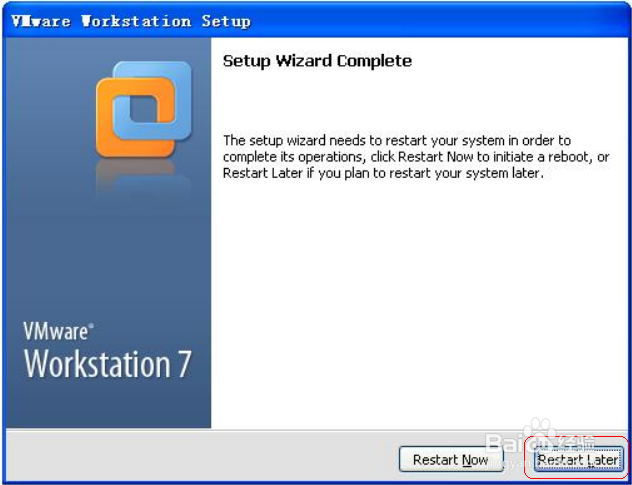Click the VMware brand text on banner
Image resolution: width=632 pixels, height=485 pixels.
click(x=55, y=331)
